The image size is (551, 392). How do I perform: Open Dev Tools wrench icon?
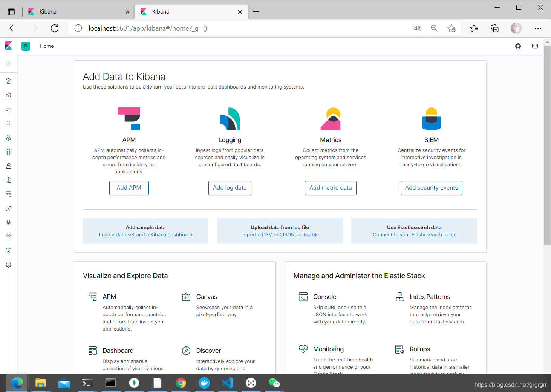pyautogui.click(x=8, y=237)
